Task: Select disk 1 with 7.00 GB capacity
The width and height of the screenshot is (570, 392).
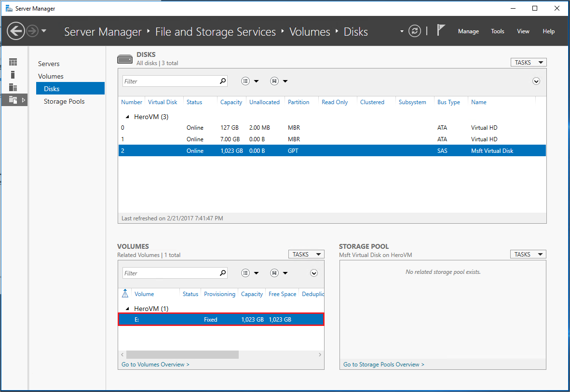Action: click(332, 139)
